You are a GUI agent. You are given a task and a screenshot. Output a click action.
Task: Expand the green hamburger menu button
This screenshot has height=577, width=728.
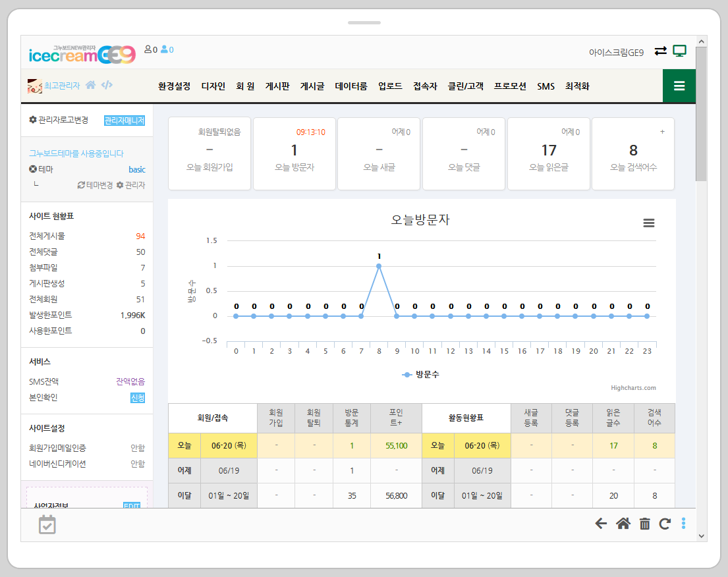tap(679, 86)
